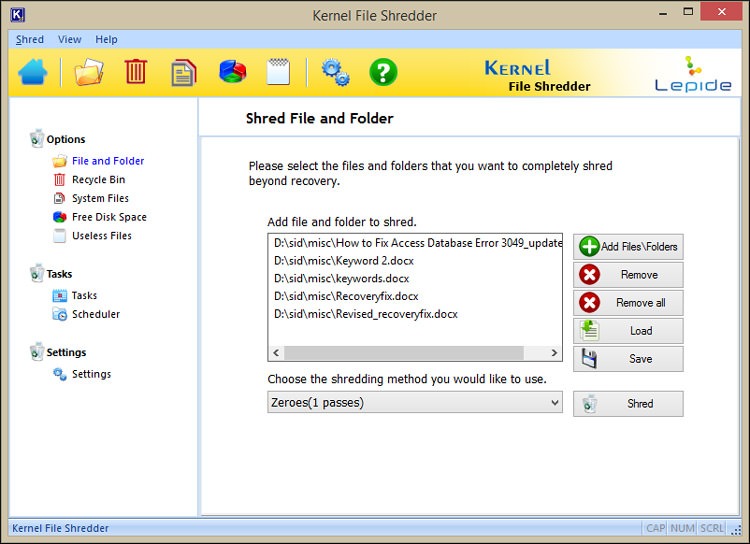Viewport: 750px width, 544px height.
Task: Click the Home icon in the toolbar
Action: 32,72
